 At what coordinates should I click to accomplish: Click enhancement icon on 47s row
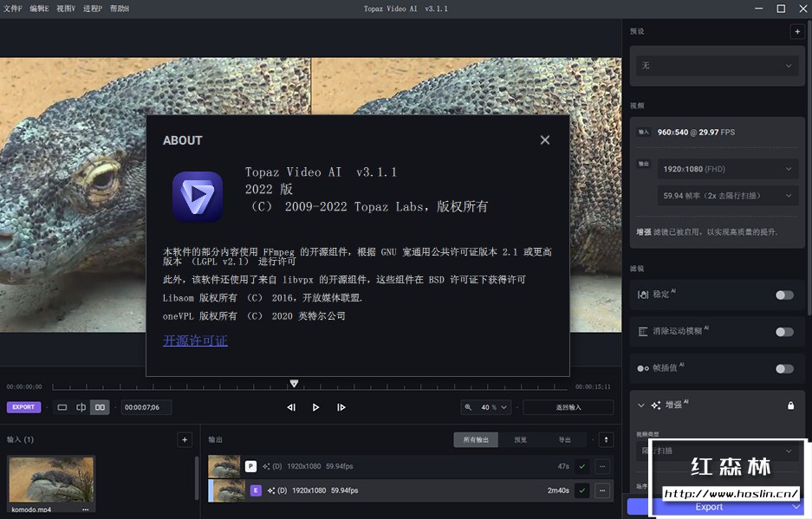pyautogui.click(x=266, y=466)
